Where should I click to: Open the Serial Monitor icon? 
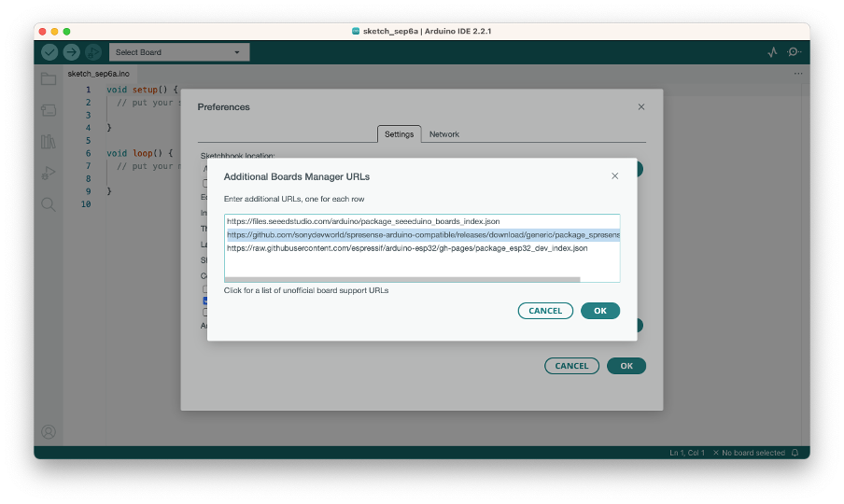point(794,52)
